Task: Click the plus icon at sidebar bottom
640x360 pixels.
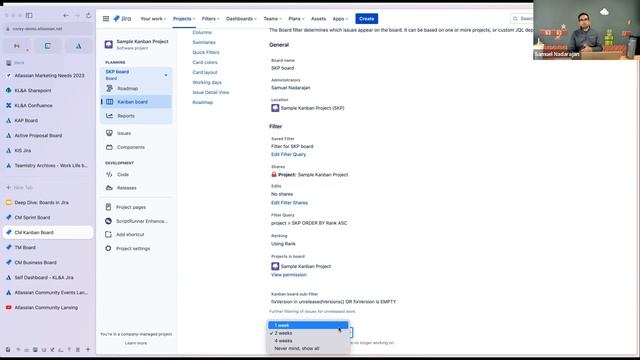Action: 88,349
